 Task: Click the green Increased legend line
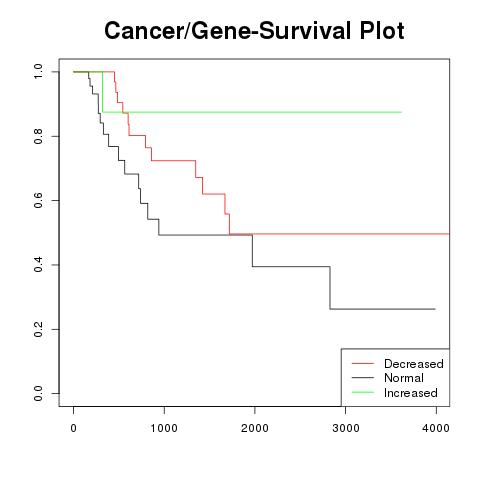click(363, 392)
